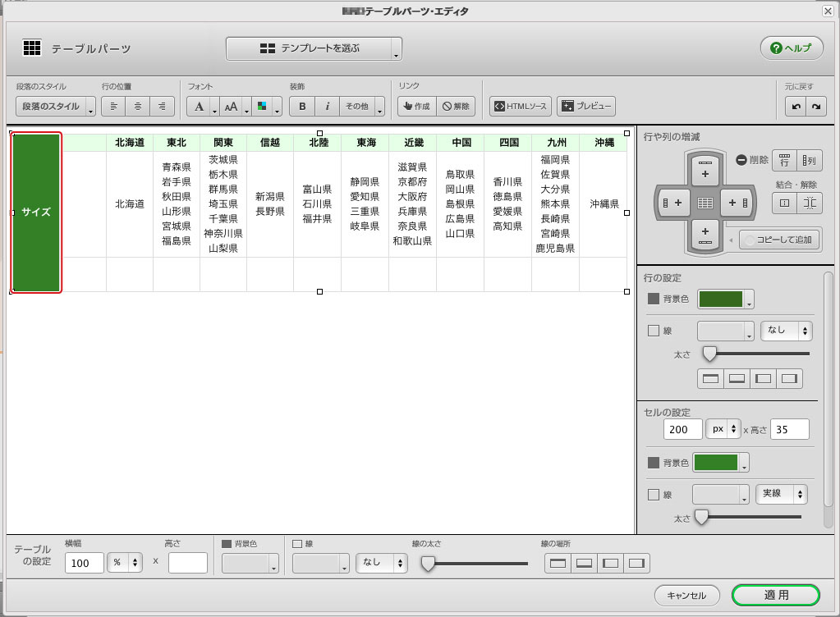Image resolution: width=840 pixels, height=617 pixels.
Task: Open the font size AA dropdown
Action: tap(235, 106)
